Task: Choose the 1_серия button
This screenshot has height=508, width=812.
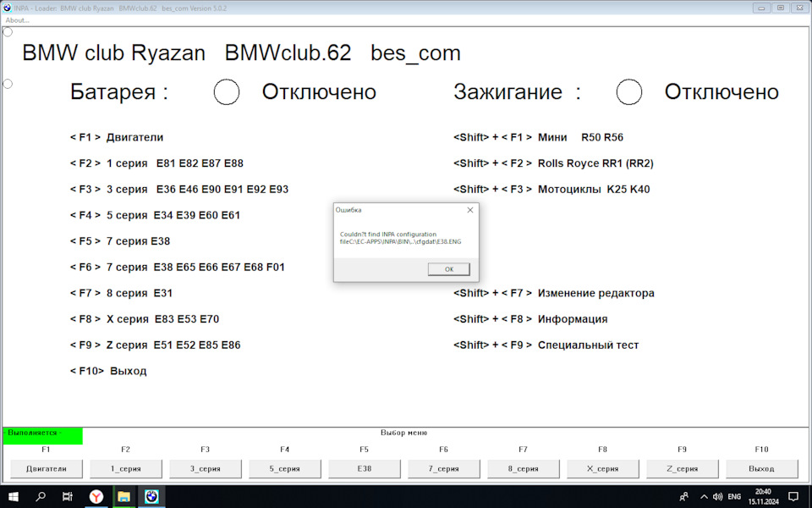Action: 126,468
